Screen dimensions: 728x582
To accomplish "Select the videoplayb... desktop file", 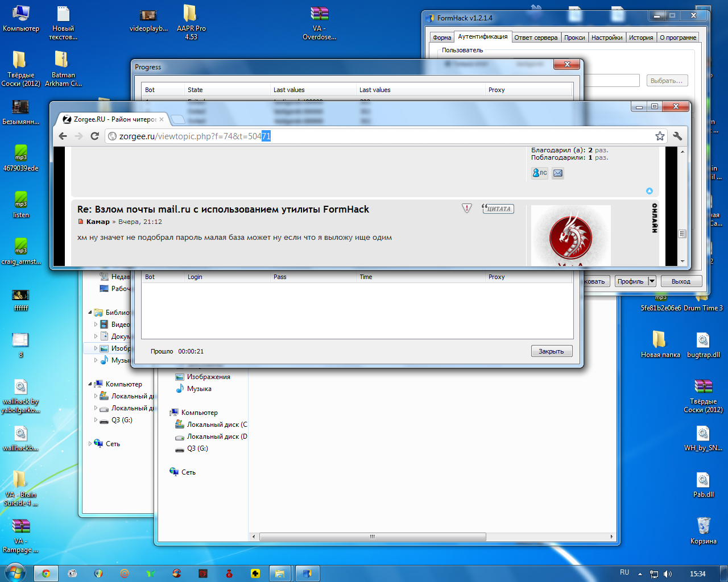I will (x=148, y=19).
